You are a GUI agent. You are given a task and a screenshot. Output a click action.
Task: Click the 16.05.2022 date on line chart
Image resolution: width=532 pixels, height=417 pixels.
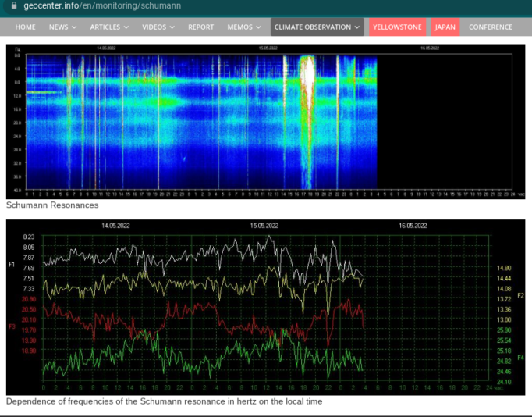pyautogui.click(x=413, y=226)
